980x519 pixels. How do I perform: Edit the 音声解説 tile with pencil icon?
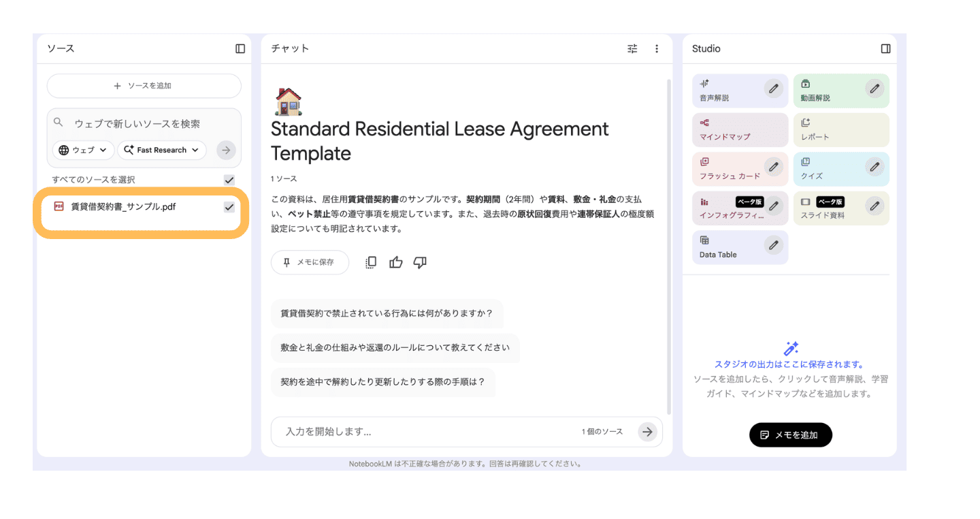[x=773, y=89]
